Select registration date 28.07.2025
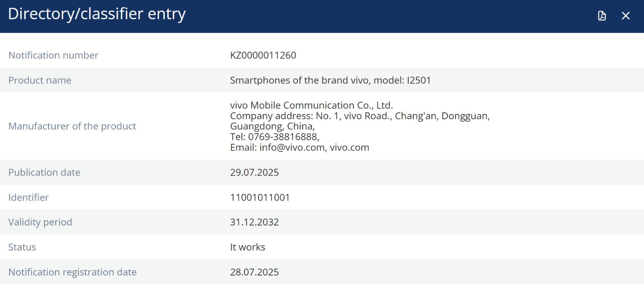This screenshot has height=296, width=644. tap(254, 272)
